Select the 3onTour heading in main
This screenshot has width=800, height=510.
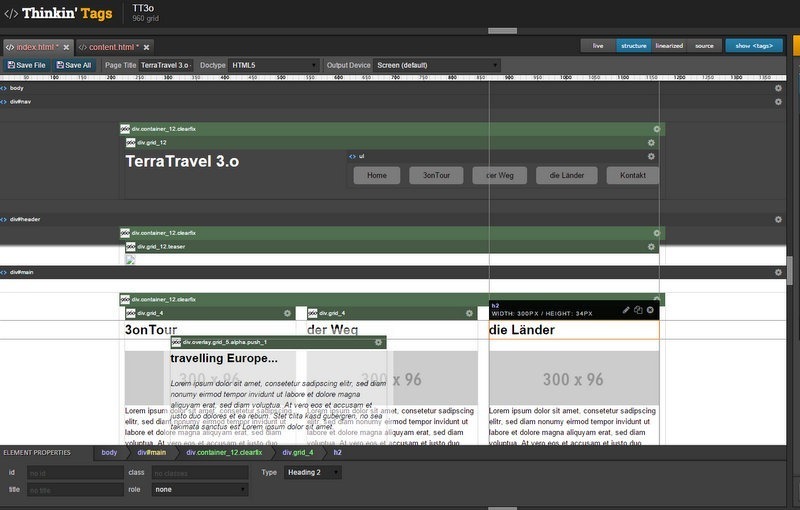coord(151,330)
